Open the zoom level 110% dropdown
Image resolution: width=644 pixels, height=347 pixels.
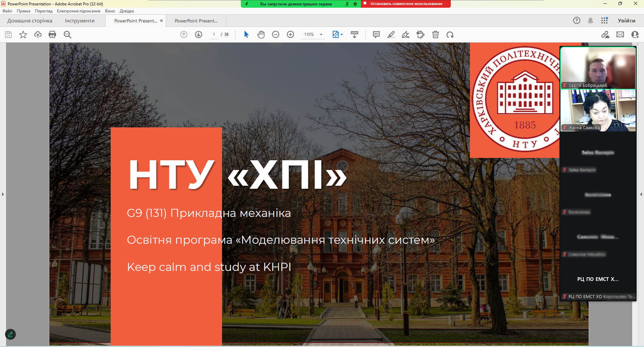click(x=321, y=35)
